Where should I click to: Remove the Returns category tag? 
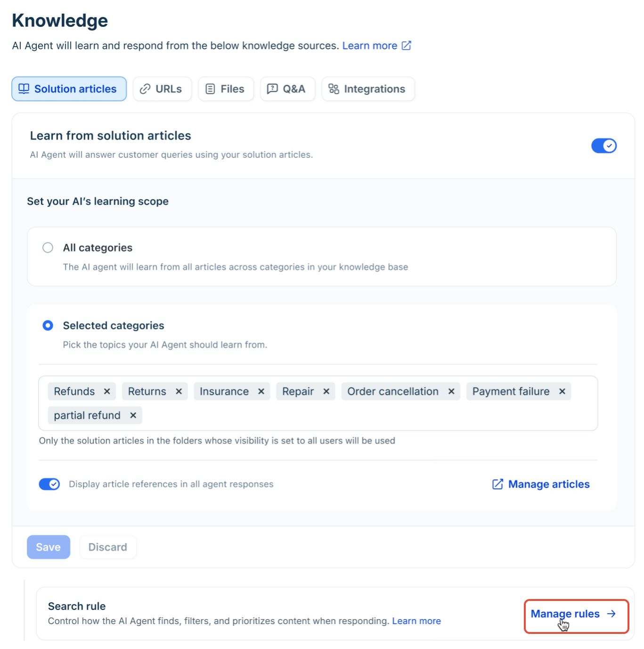(179, 392)
